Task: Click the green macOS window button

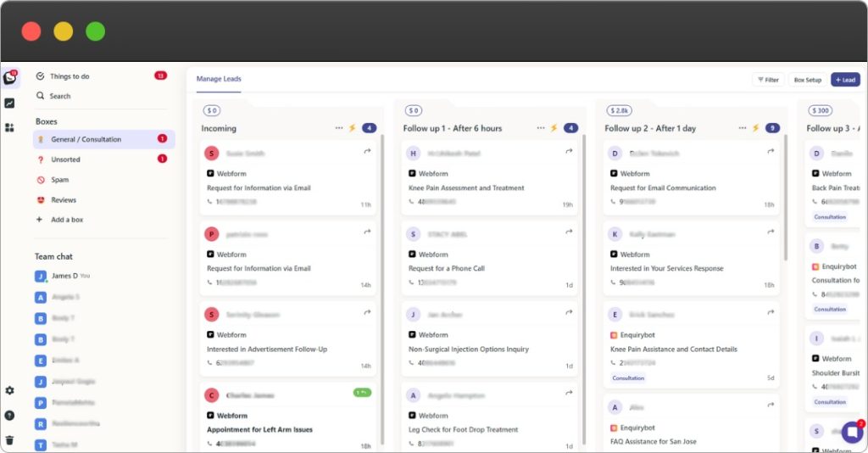Action: pos(95,31)
